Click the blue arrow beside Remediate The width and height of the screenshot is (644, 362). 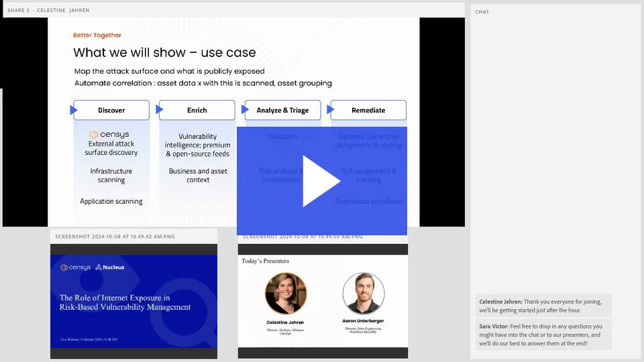tap(331, 109)
